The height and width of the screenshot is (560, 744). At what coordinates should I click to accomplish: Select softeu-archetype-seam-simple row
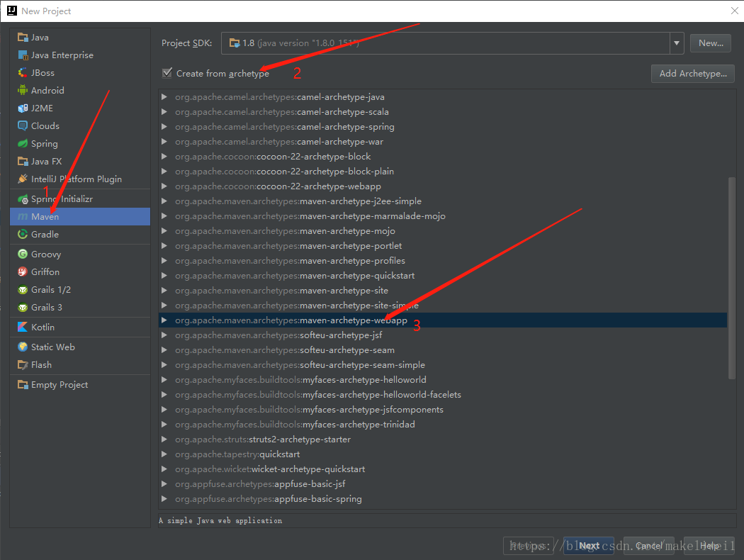point(443,365)
